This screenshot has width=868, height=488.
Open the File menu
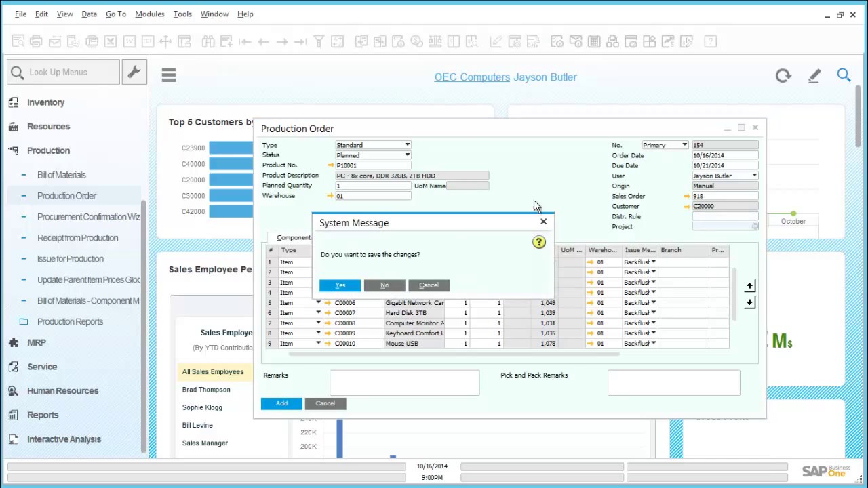tap(20, 14)
